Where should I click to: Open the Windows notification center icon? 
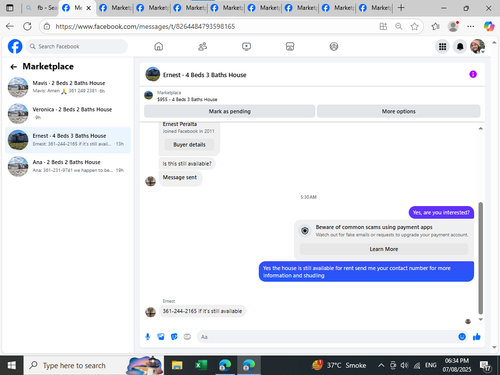[x=485, y=366]
